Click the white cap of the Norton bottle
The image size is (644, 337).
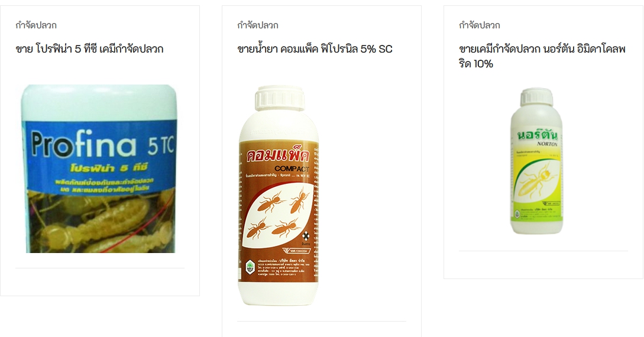[x=536, y=97]
